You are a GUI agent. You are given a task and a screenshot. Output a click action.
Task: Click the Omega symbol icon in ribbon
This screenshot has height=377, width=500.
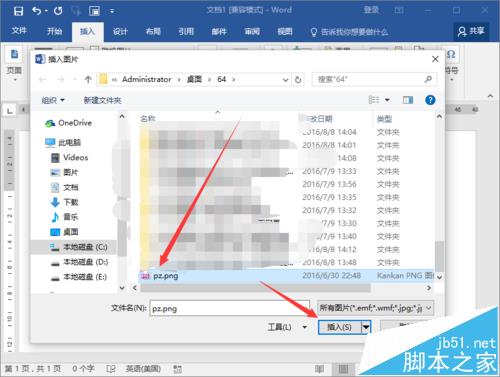click(x=451, y=54)
